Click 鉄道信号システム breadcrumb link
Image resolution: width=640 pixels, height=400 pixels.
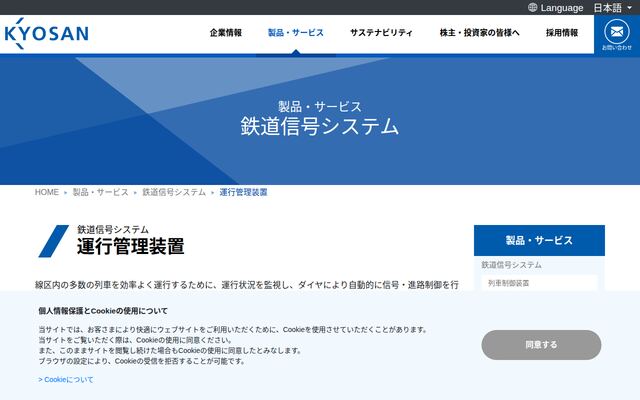[x=174, y=192]
